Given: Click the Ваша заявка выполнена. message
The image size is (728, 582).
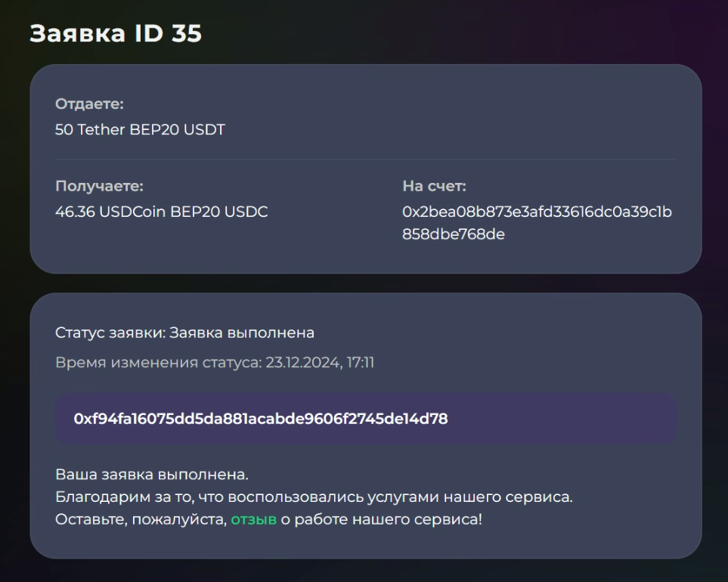Looking at the screenshot, I should (x=152, y=475).
